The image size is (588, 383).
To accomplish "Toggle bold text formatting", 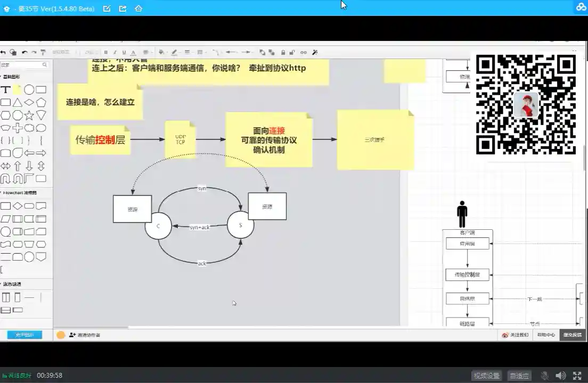I will (106, 53).
